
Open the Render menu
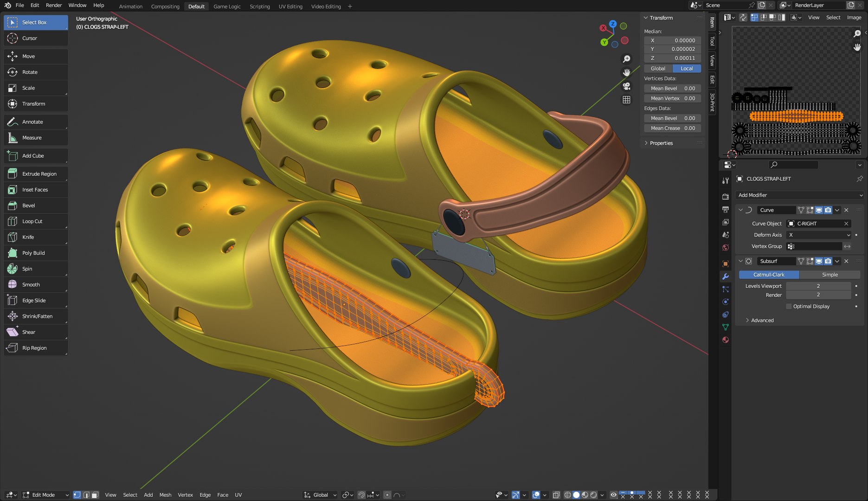(54, 5)
